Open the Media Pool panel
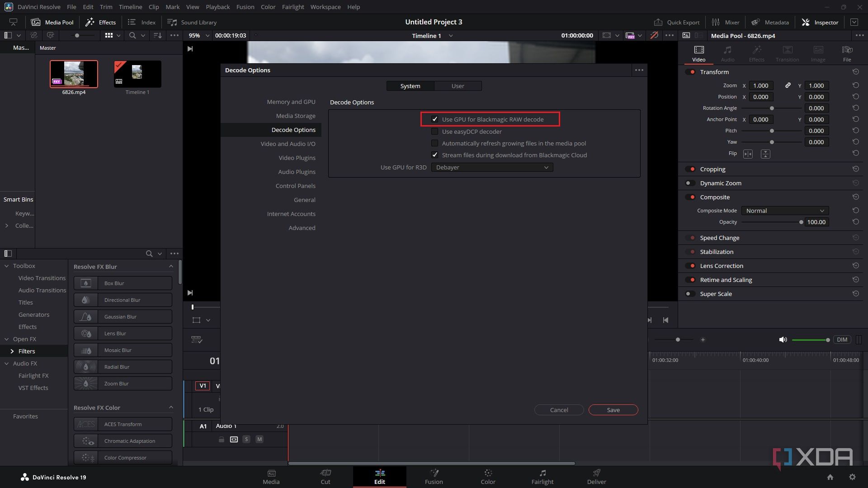The height and width of the screenshot is (488, 868). [x=52, y=22]
